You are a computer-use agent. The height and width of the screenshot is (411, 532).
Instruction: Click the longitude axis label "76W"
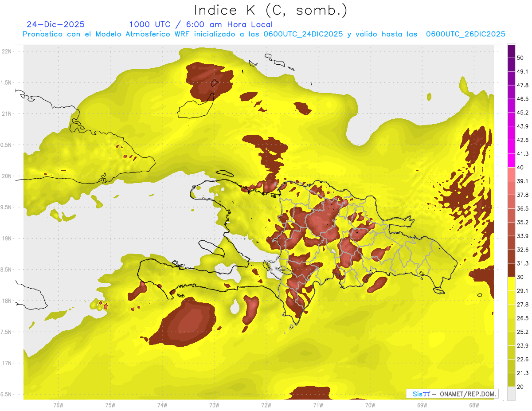59,405
